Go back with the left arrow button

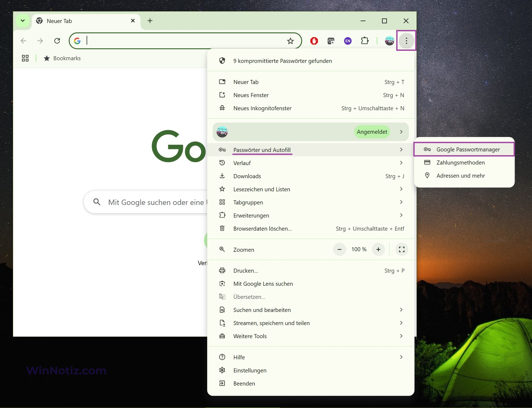(24, 41)
